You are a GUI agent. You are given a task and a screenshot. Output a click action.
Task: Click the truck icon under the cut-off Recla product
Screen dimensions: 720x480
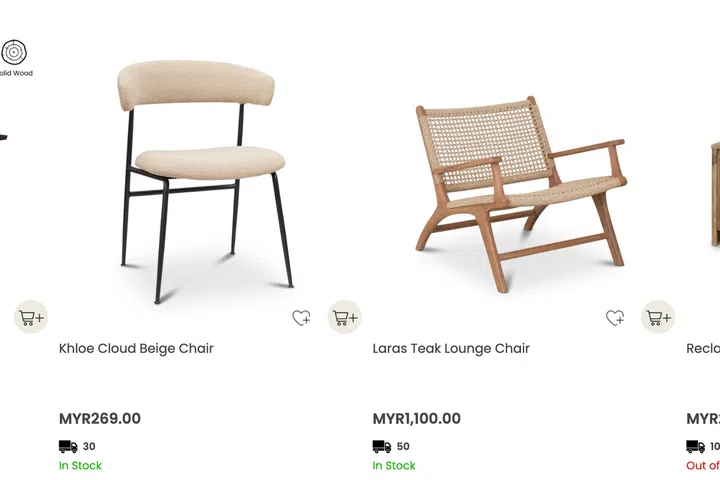click(x=696, y=446)
